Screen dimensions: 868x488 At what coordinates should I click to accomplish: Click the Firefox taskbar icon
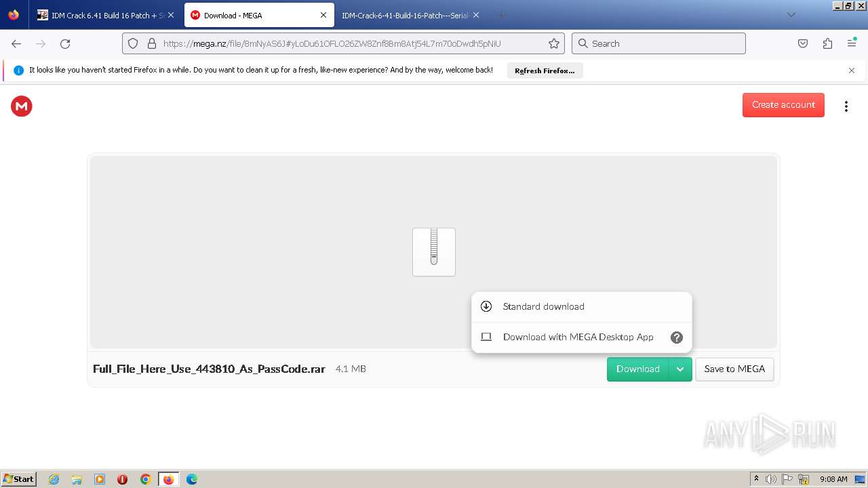[x=168, y=479]
